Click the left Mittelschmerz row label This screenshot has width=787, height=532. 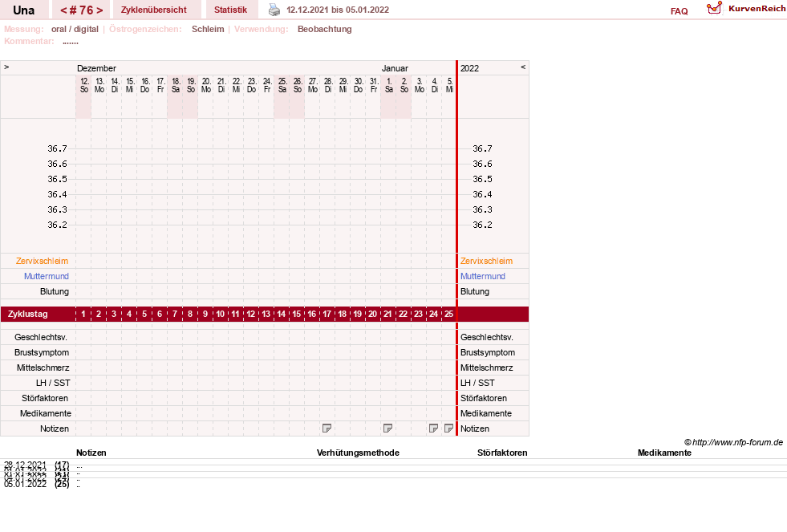(43, 368)
